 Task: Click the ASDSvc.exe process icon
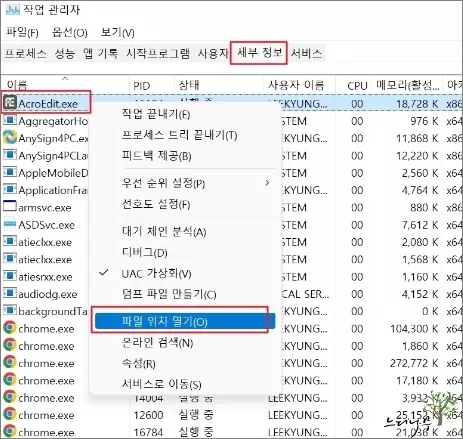pos(10,224)
